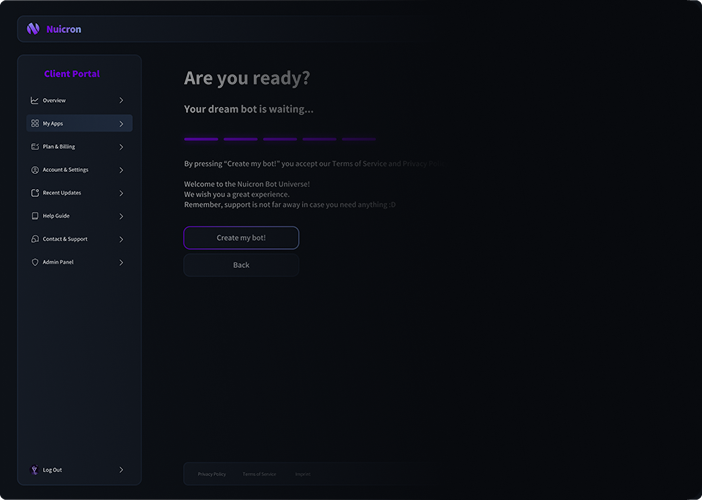Click the Contact & Support headset icon

coord(35,239)
